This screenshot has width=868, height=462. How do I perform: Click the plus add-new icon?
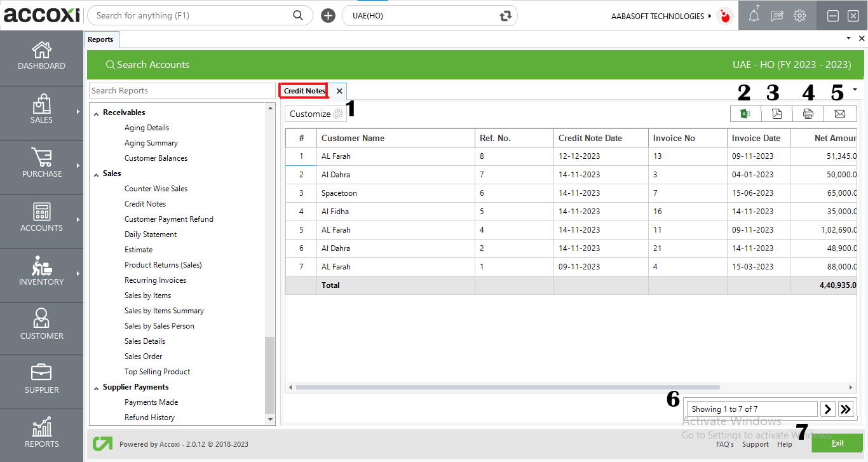pos(328,16)
